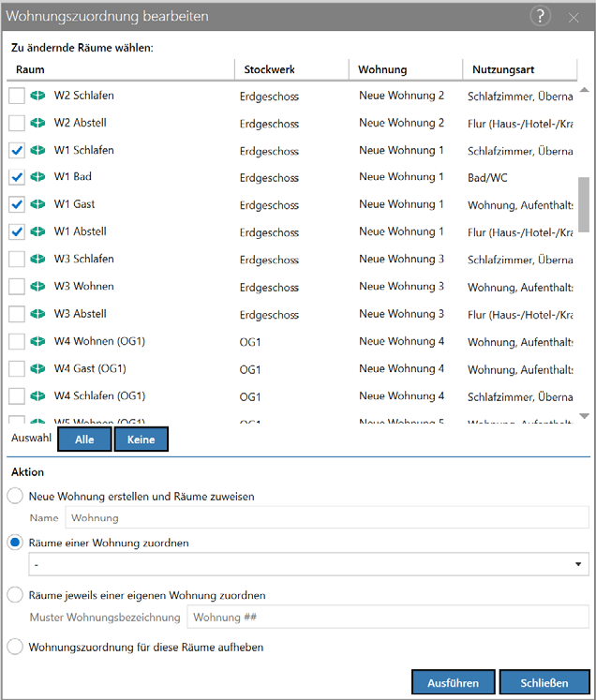Check the W4 Gast (OG1) checkbox
This screenshot has height=700, width=596.
click(17, 369)
